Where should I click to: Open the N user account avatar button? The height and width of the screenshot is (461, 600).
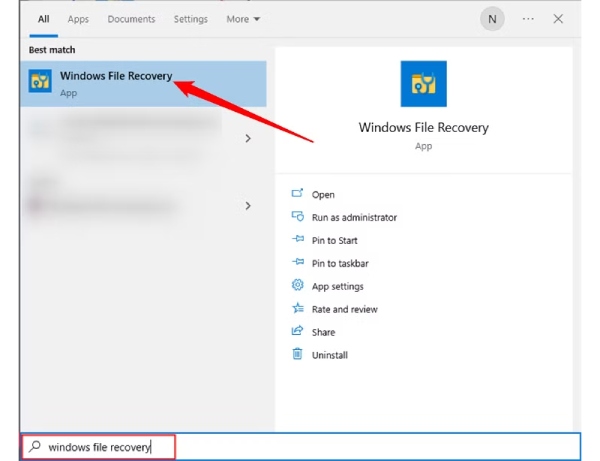[x=492, y=19]
